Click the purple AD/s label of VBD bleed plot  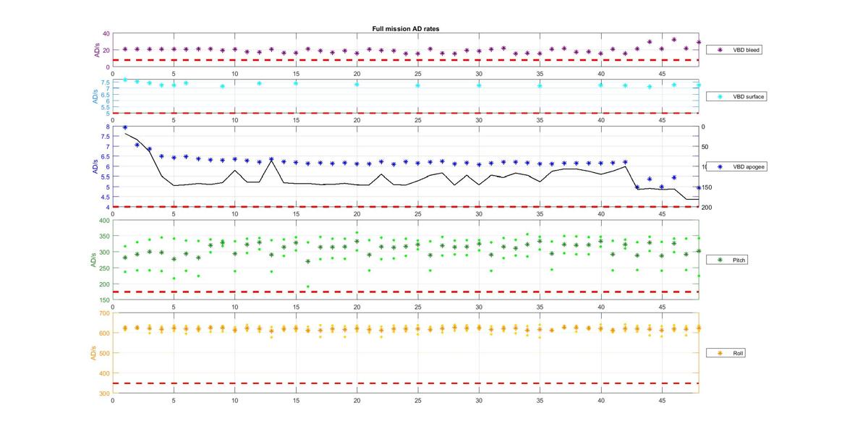(95, 50)
